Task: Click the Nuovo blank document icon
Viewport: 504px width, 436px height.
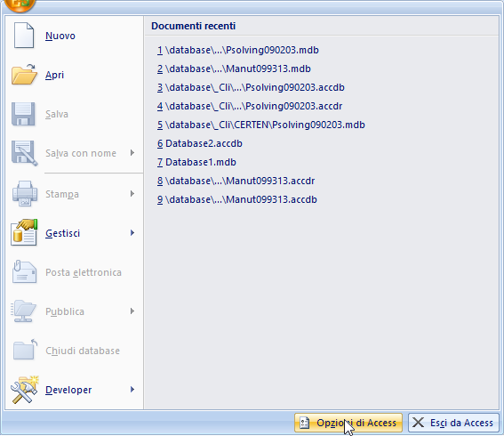Action: [x=23, y=36]
